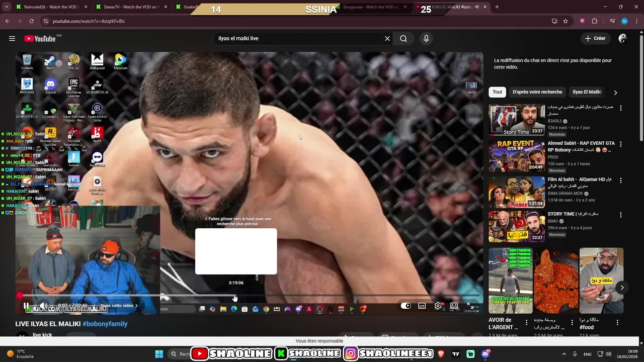
Task: Open the tab search dropdown arrow
Action: tap(7, 7)
